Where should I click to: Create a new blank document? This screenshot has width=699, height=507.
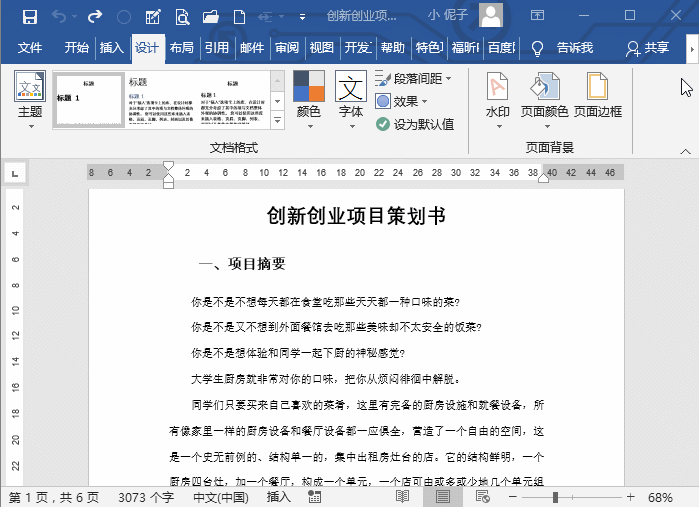[239, 17]
